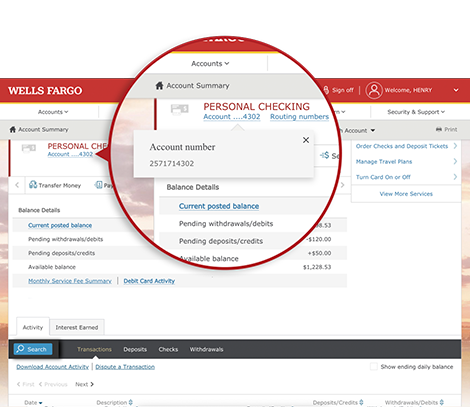The height and width of the screenshot is (407, 470).
Task: Open Monthly Service Fee Summary link
Action: [70, 281]
